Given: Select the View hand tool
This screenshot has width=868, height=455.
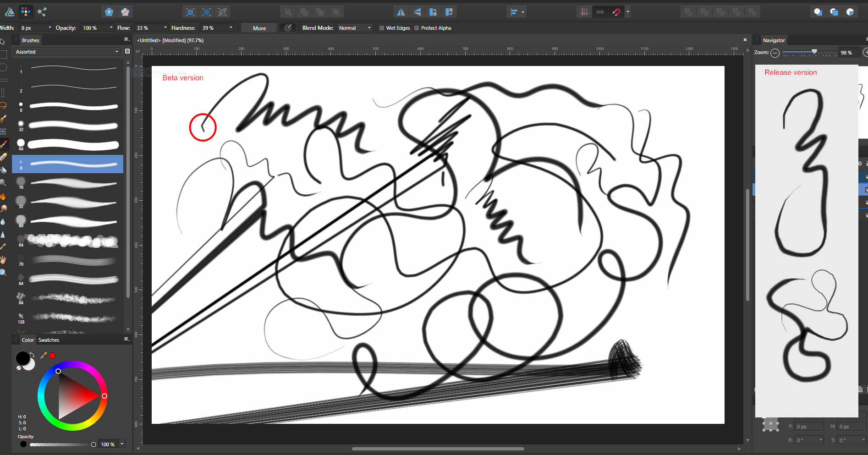Looking at the screenshot, I should tap(3, 260).
